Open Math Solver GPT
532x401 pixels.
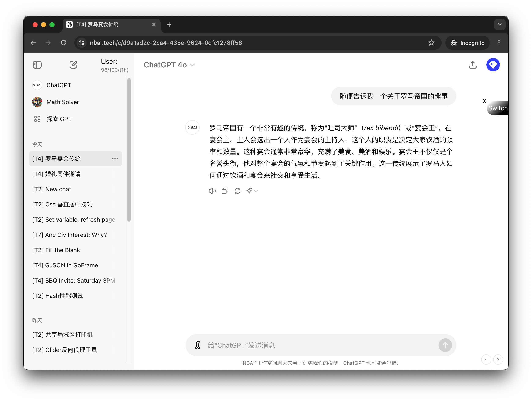75,102
